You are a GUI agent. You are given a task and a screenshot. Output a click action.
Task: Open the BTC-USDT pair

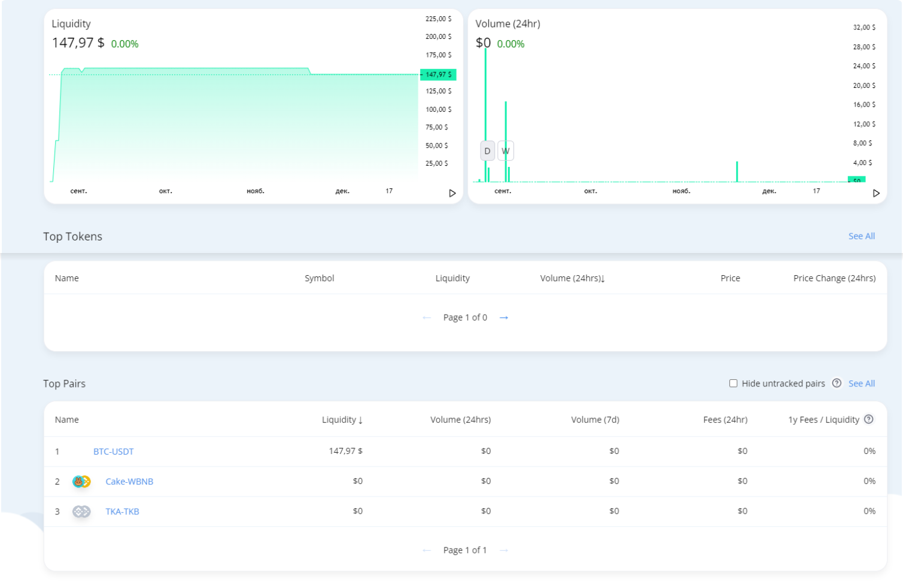(114, 452)
